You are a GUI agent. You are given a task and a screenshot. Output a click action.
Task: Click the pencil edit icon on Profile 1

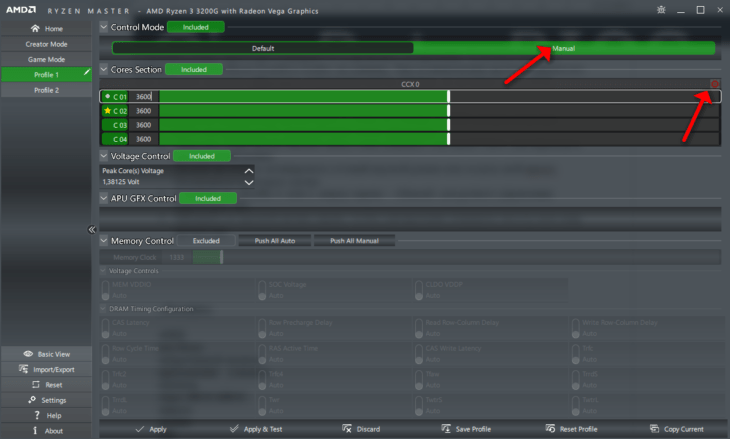87,72
